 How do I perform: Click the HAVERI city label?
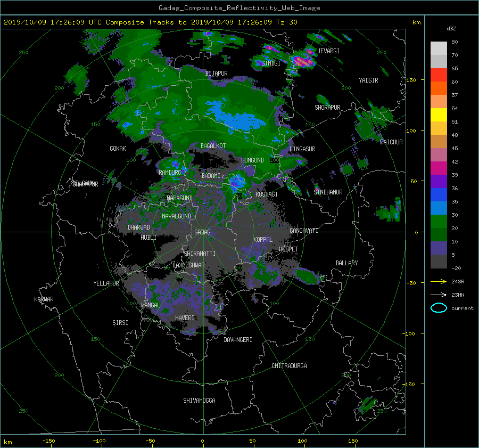[x=185, y=318]
